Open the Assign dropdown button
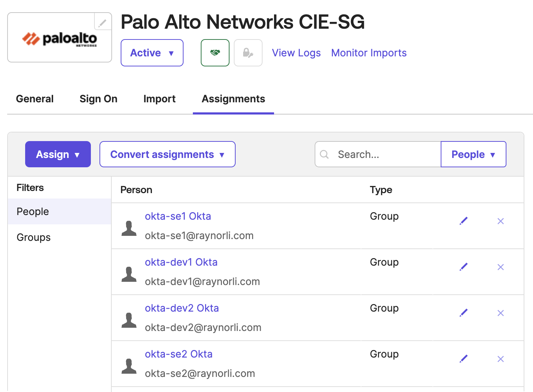Image resolution: width=533 pixels, height=392 pixels. [x=58, y=154]
